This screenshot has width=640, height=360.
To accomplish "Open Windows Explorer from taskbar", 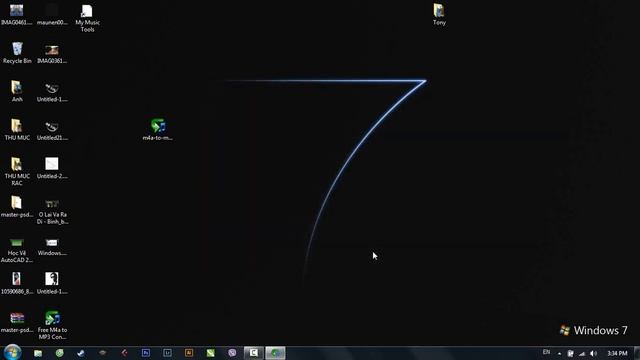I will pos(38,353).
